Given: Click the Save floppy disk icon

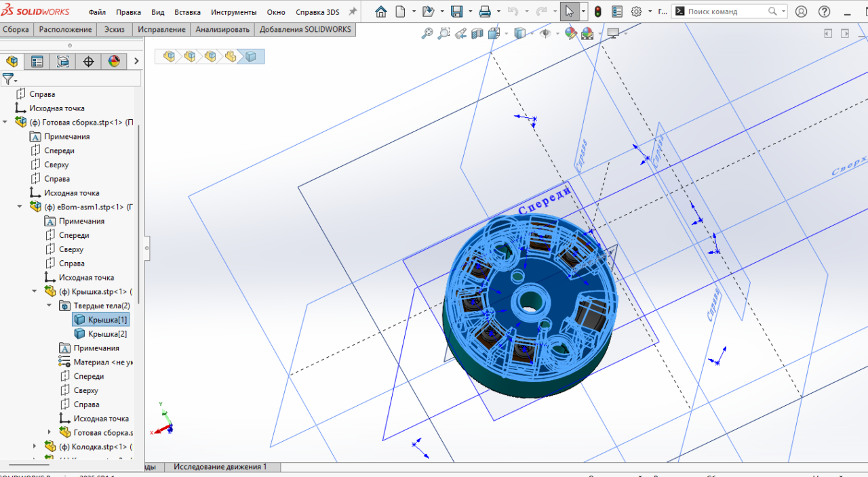Looking at the screenshot, I should coord(456,12).
